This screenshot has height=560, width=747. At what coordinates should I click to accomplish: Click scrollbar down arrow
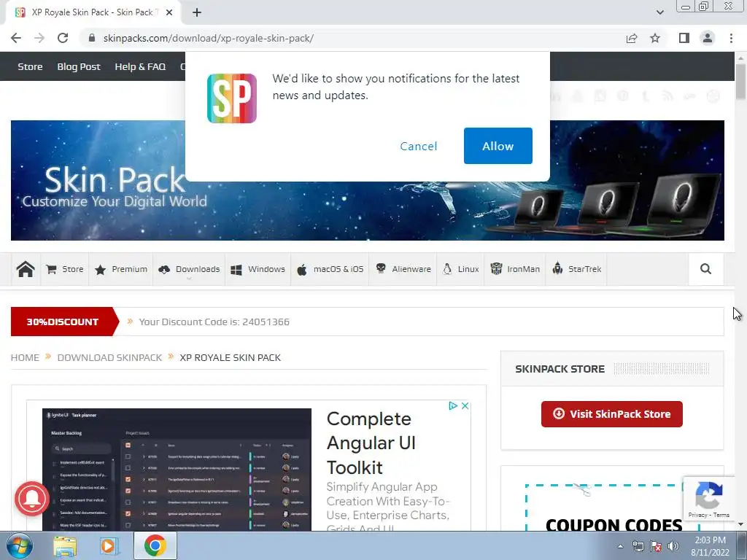(740, 524)
